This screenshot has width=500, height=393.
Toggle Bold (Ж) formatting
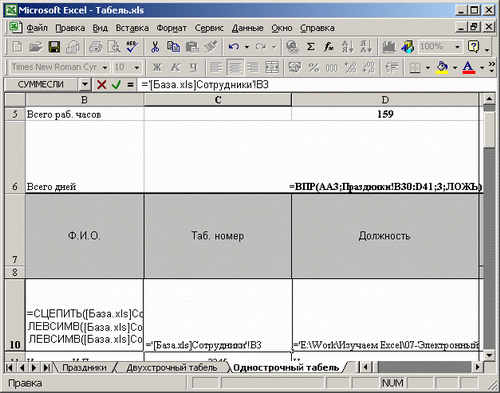coord(157,68)
